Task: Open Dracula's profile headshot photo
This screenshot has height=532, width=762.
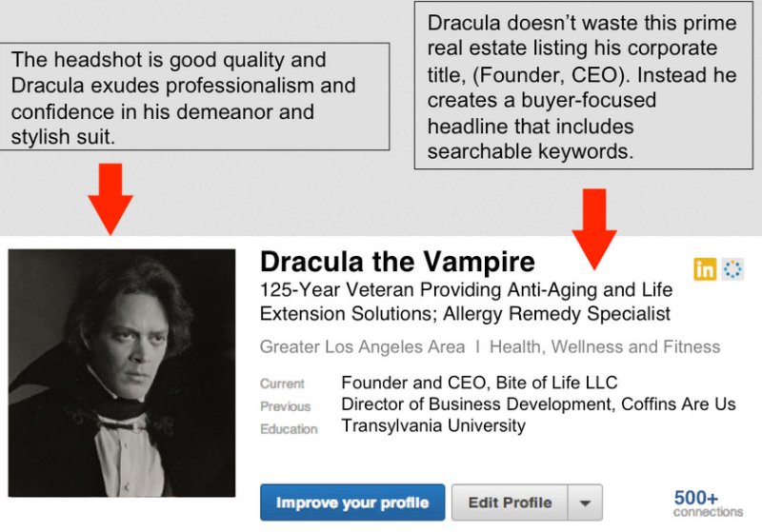Action: 122,385
